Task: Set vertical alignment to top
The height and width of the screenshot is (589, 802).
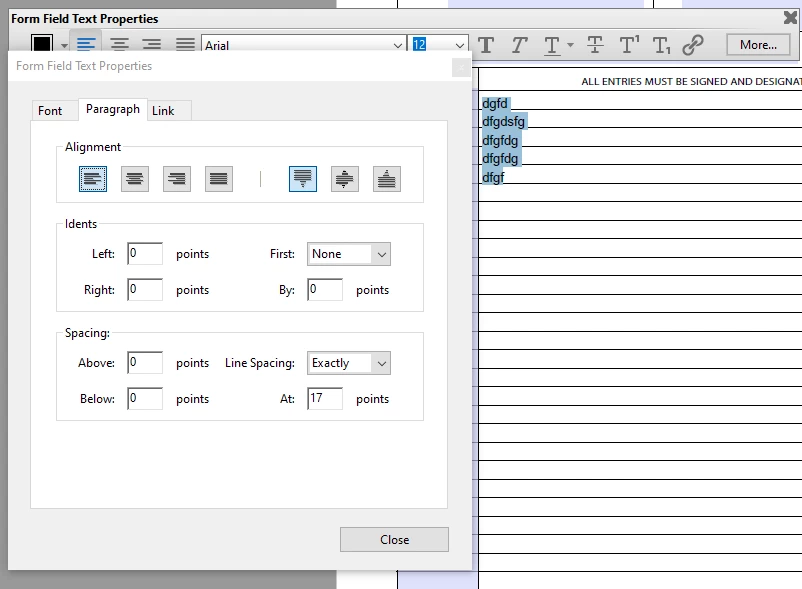Action: (x=303, y=179)
